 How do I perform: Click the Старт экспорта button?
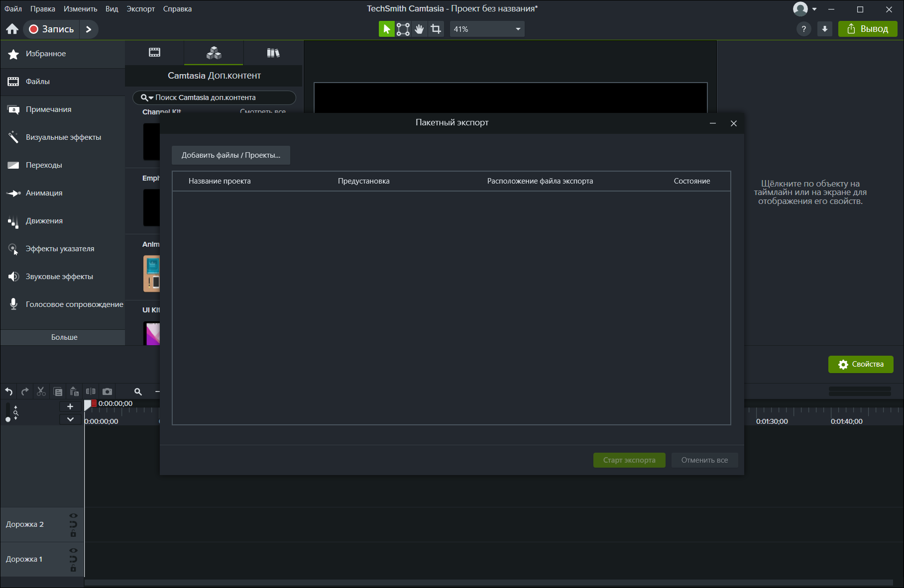(629, 460)
